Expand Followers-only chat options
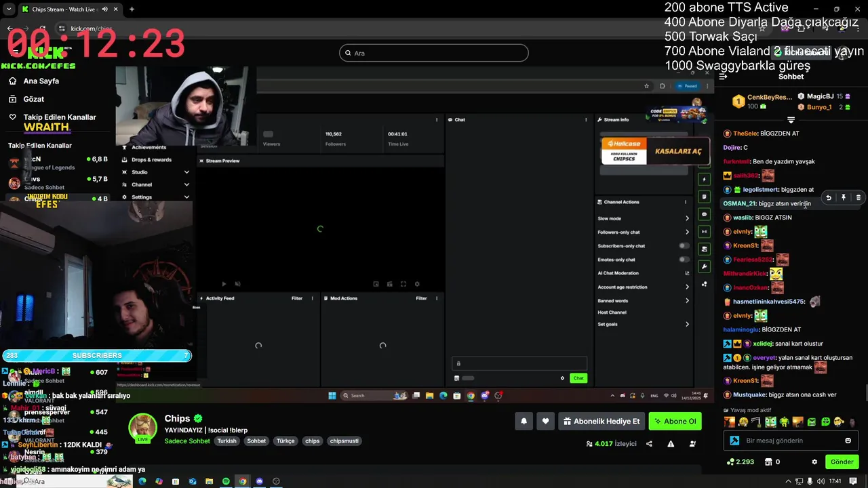 point(687,232)
